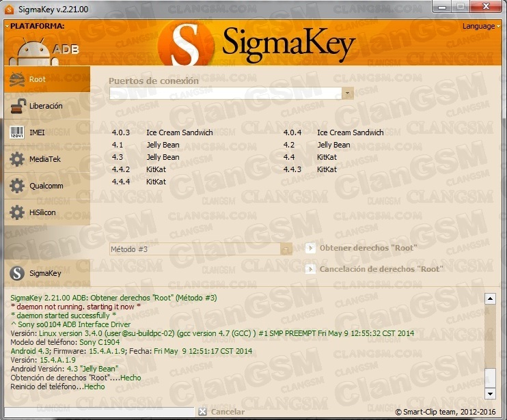Go to the HiSilicon section
This screenshot has height=420, width=507.
tap(47, 212)
